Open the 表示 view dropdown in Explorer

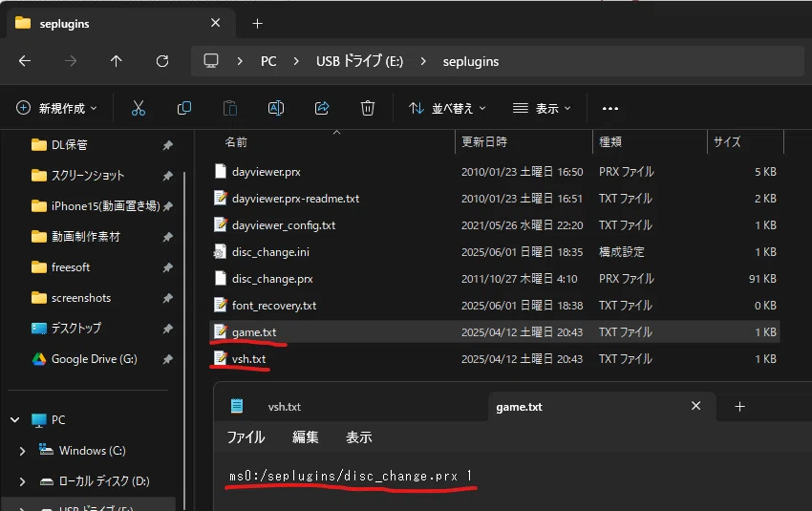point(542,108)
